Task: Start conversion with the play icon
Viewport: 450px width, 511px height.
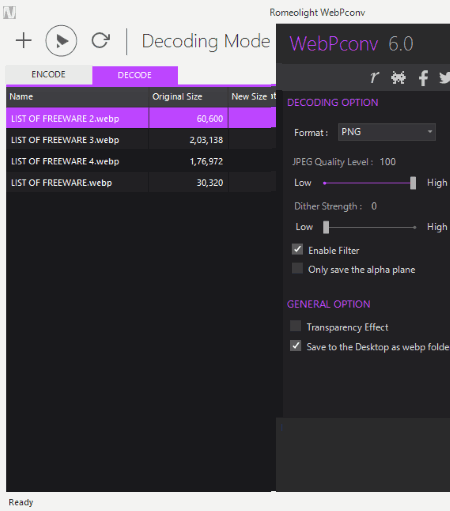Action: (61, 41)
